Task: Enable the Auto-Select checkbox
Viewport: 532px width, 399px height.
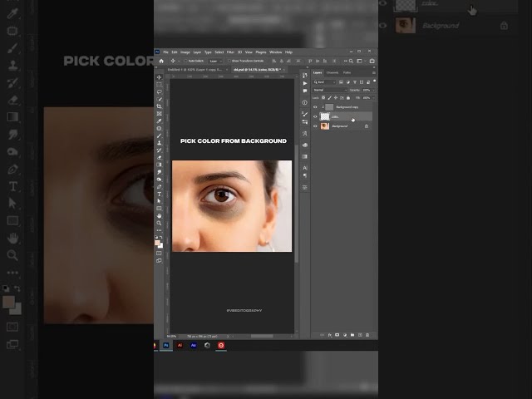Action: click(186, 61)
